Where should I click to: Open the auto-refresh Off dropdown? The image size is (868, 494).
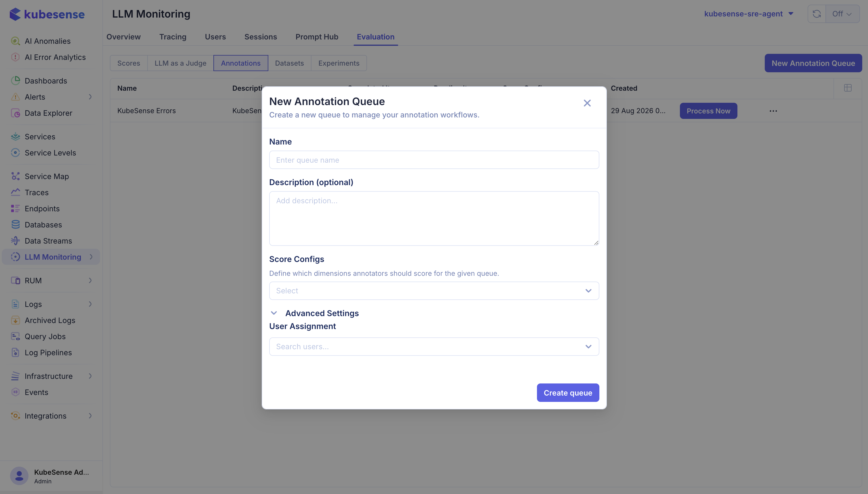click(x=842, y=14)
